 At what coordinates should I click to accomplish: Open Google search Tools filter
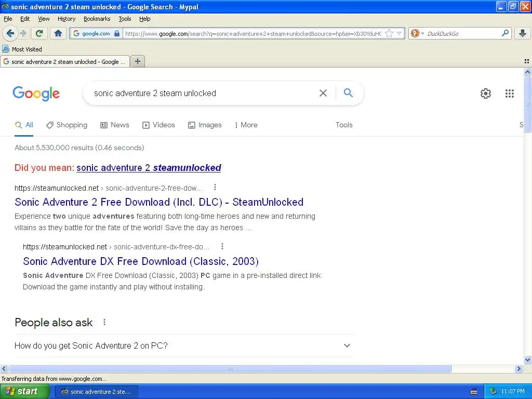[x=344, y=125]
